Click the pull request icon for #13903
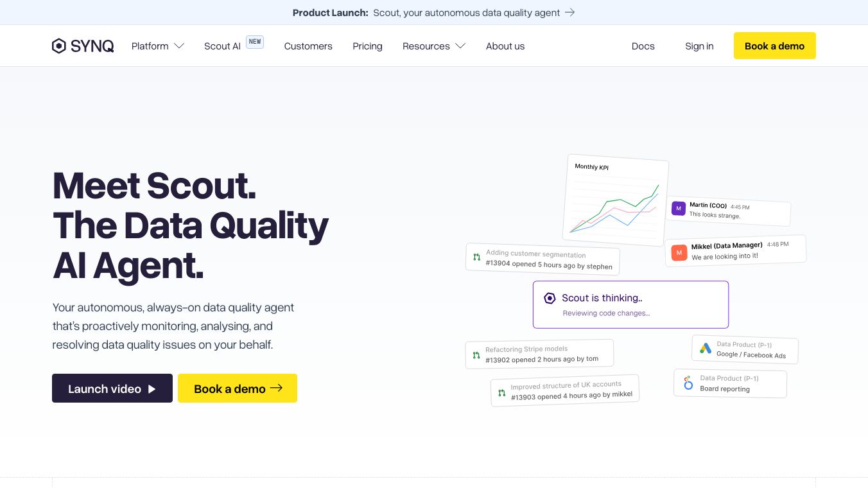 click(x=501, y=392)
